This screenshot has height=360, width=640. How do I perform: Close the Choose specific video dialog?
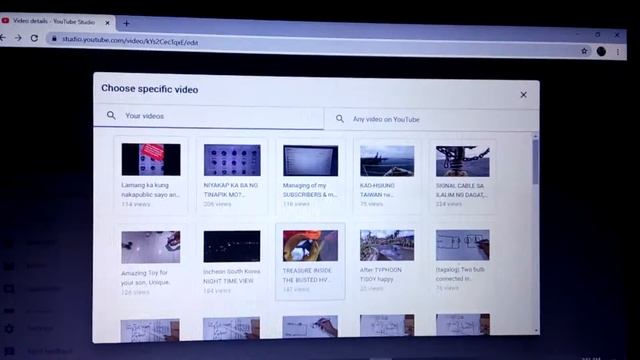[523, 95]
